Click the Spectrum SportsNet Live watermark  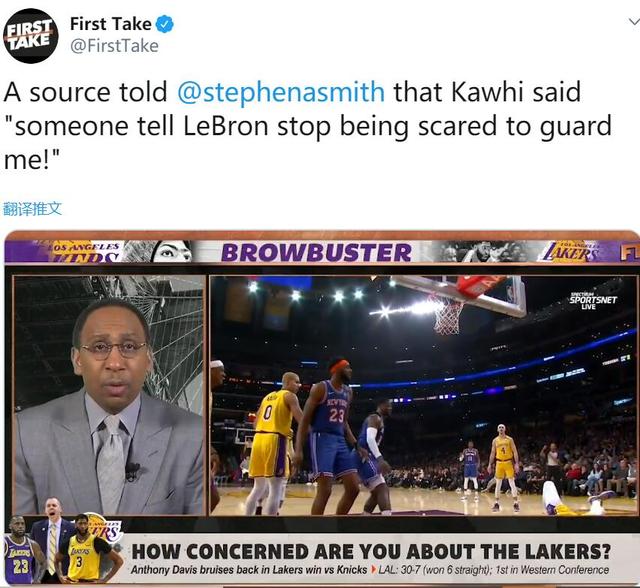pos(593,300)
